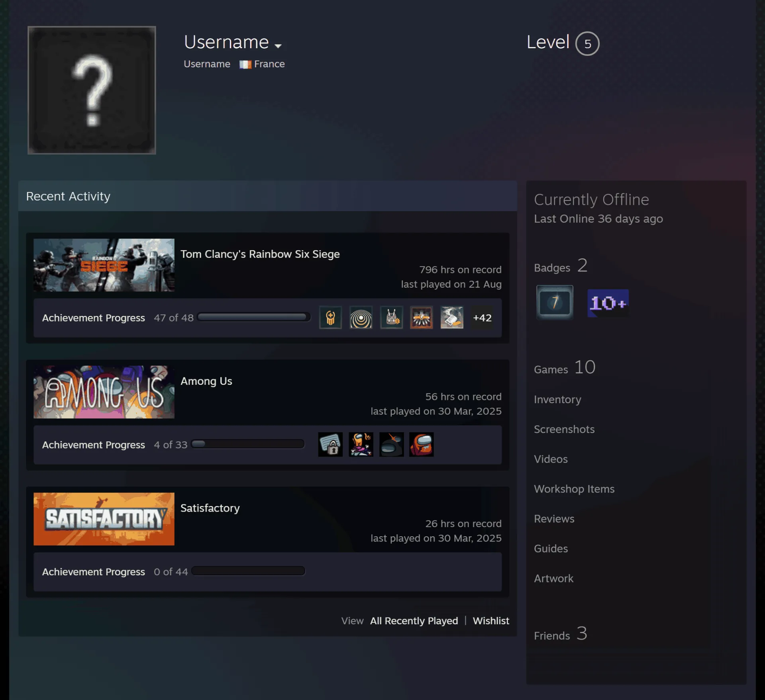Viewport: 765px width, 700px height.
Task: Click Satisfactory achievement progress bar
Action: (x=248, y=571)
